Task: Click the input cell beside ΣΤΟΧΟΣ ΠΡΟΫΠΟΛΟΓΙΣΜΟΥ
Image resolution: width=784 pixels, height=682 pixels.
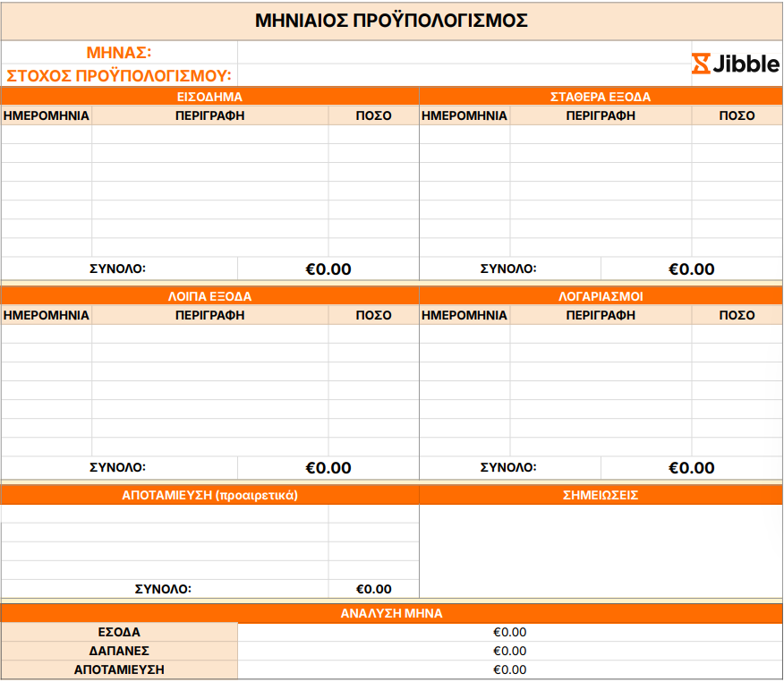Action: [464, 75]
